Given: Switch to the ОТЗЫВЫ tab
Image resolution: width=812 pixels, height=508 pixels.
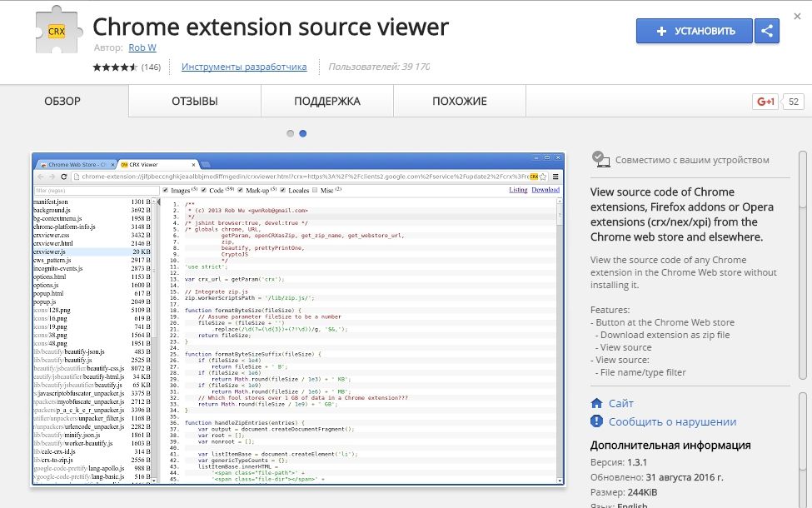Looking at the screenshot, I should coord(195,101).
